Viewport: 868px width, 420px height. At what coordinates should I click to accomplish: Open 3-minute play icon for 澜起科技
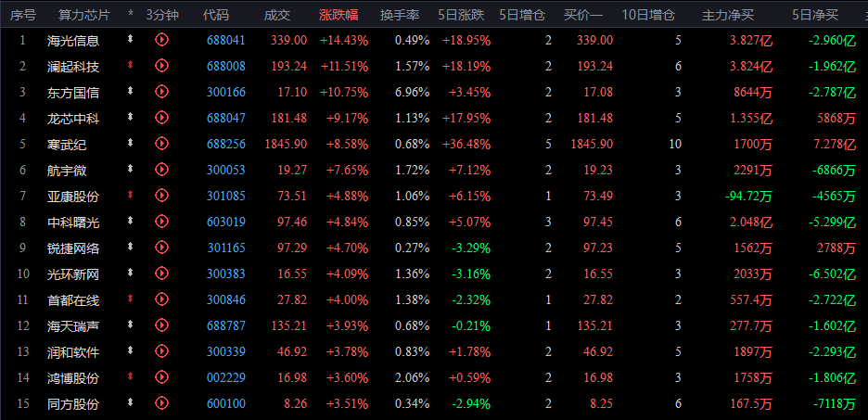point(161,65)
